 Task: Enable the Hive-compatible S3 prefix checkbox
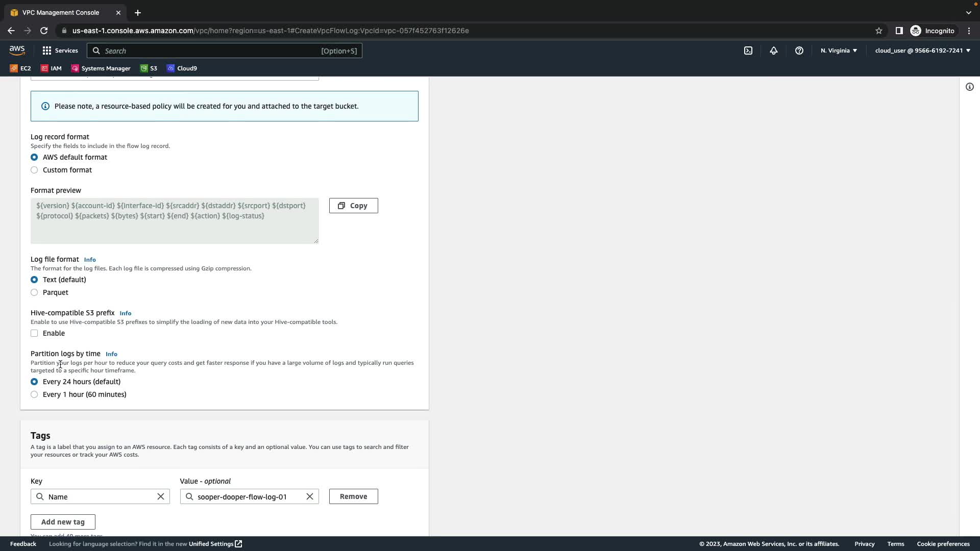(x=34, y=333)
